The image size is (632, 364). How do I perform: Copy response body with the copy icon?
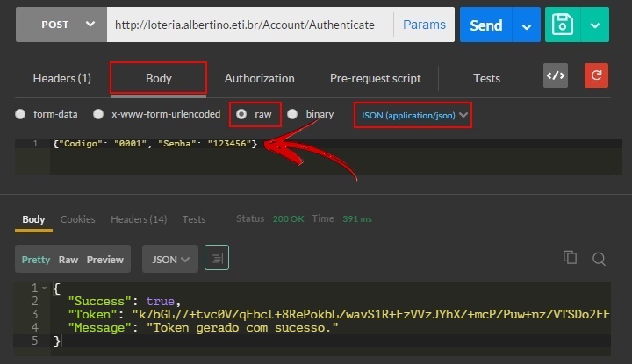(x=570, y=257)
